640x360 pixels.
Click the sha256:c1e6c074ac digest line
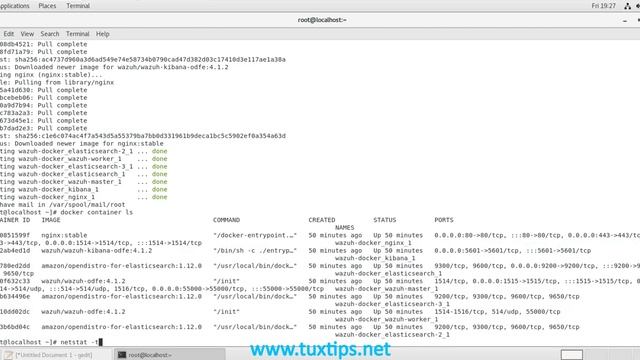(143, 136)
